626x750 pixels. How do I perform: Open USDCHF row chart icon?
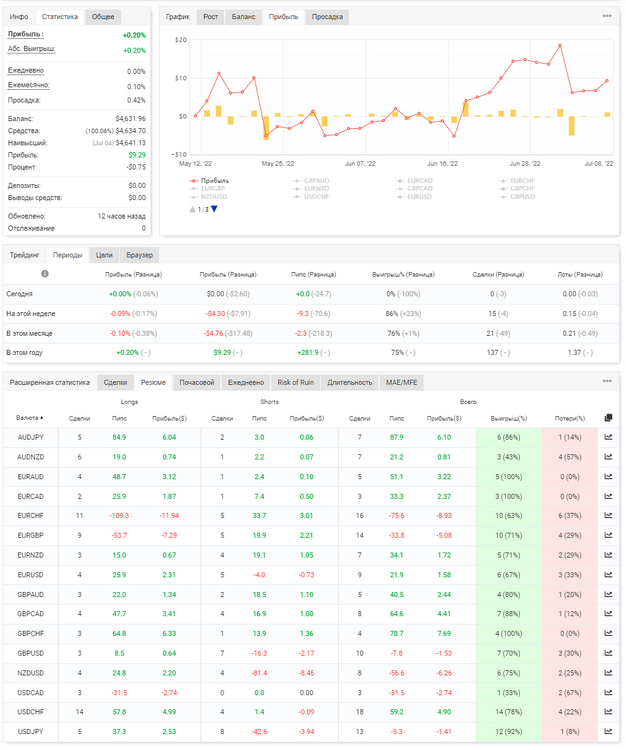click(x=608, y=711)
